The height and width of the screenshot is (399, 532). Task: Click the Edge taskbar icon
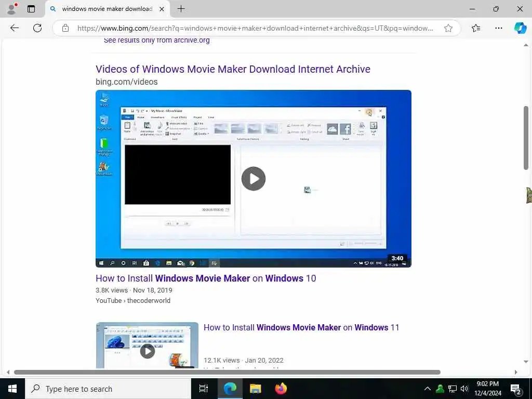click(x=230, y=389)
